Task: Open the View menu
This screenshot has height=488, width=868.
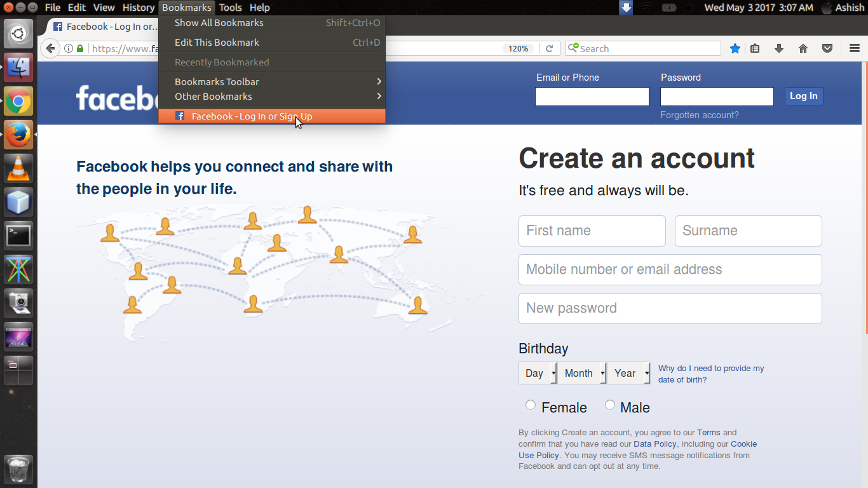Action: (104, 8)
